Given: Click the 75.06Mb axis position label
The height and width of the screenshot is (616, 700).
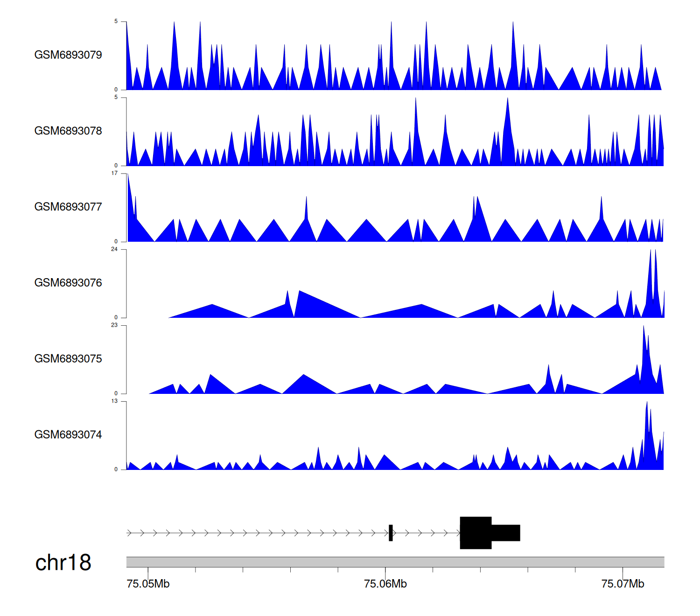Looking at the screenshot, I should [385, 584].
